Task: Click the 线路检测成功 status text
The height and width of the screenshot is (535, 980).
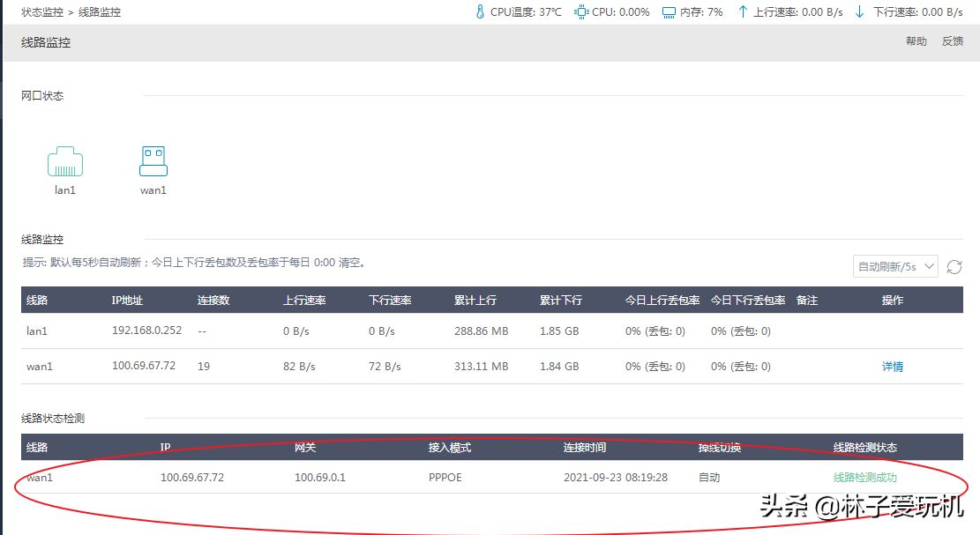Action: [865, 478]
